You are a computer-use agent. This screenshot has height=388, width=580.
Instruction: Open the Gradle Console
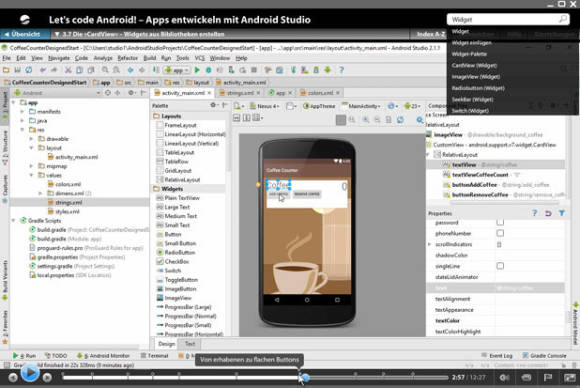[544, 355]
